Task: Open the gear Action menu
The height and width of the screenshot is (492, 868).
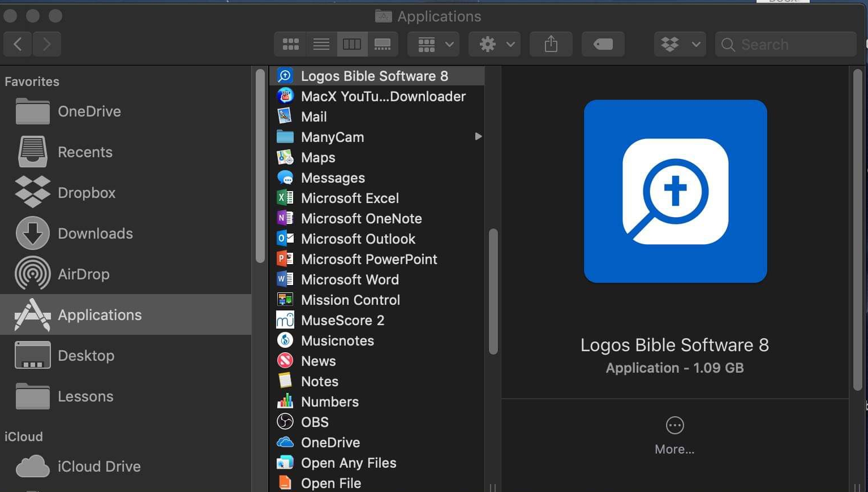Action: (495, 44)
